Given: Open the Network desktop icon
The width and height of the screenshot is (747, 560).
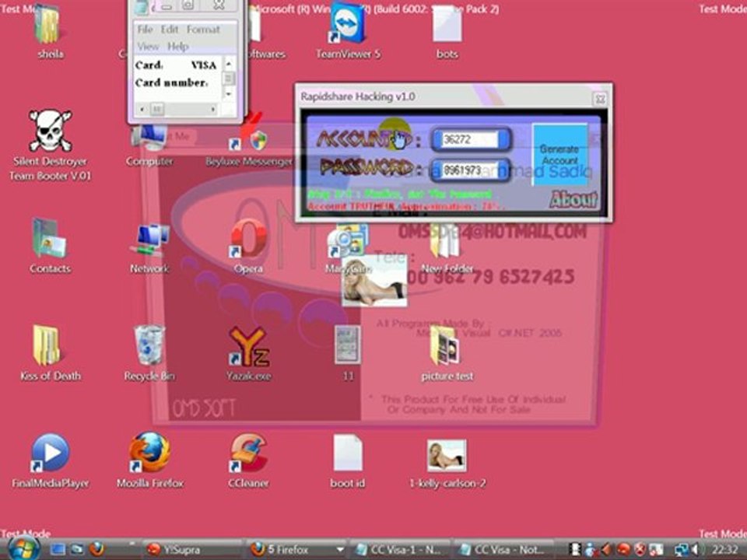Looking at the screenshot, I should tap(149, 247).
